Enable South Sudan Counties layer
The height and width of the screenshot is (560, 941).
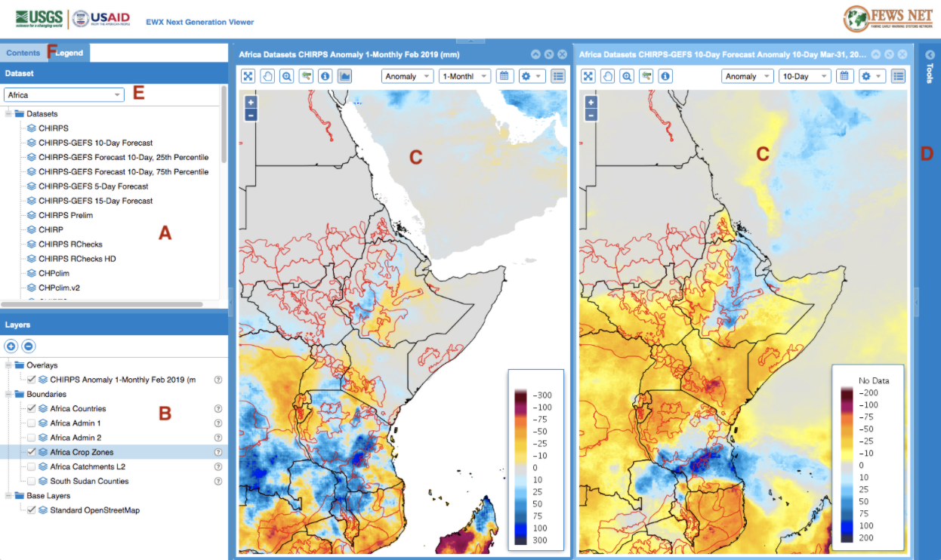tap(31, 481)
